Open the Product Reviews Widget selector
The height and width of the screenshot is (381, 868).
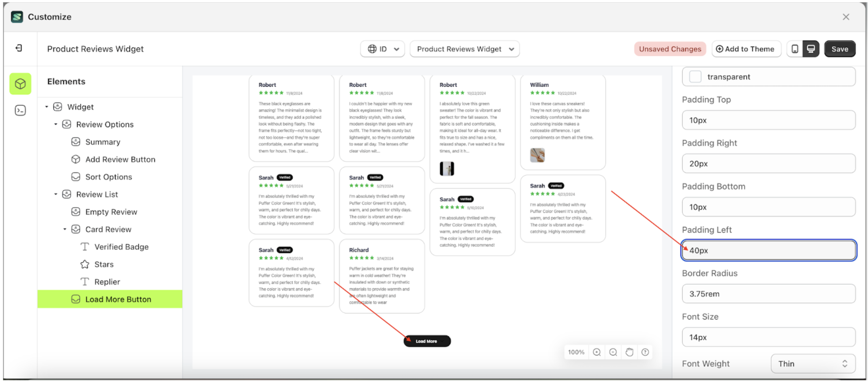click(x=464, y=49)
